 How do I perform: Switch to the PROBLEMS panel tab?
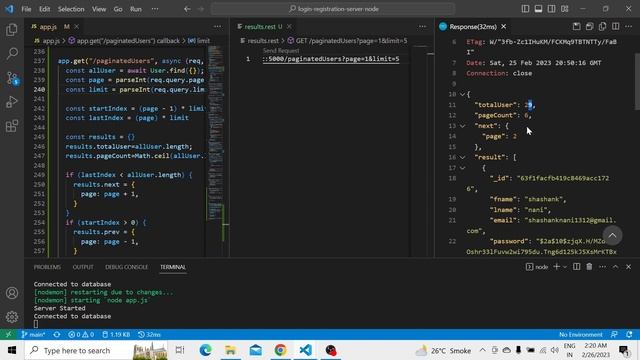[x=47, y=267]
